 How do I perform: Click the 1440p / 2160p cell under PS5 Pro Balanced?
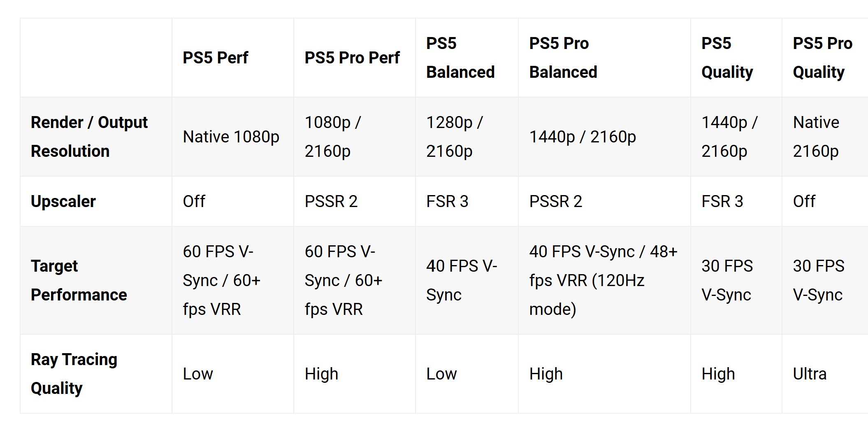point(583,137)
